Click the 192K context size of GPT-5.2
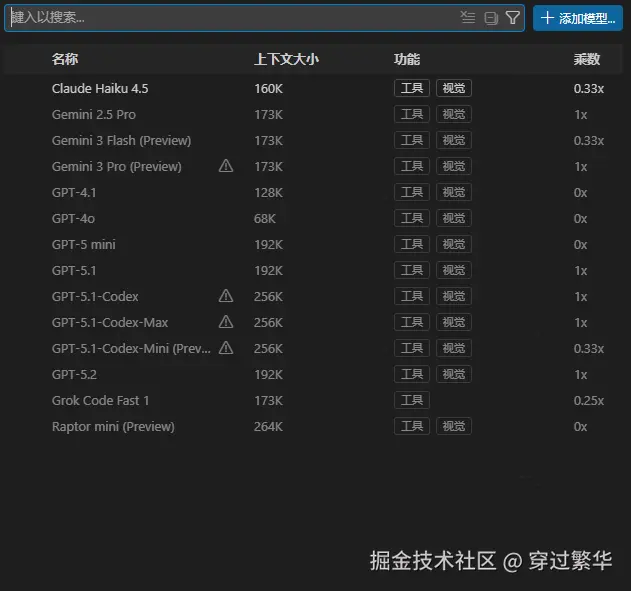The height and width of the screenshot is (591, 631). (x=268, y=375)
